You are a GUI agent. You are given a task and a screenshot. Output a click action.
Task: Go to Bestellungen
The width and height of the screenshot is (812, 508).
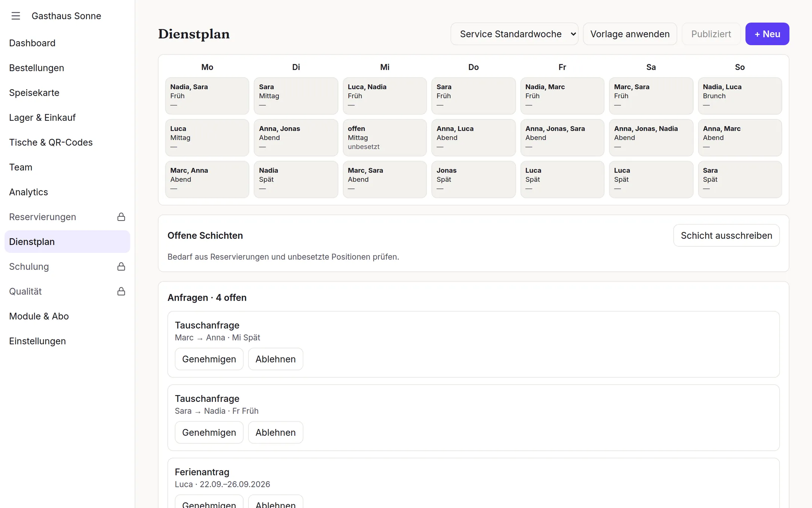(67, 68)
